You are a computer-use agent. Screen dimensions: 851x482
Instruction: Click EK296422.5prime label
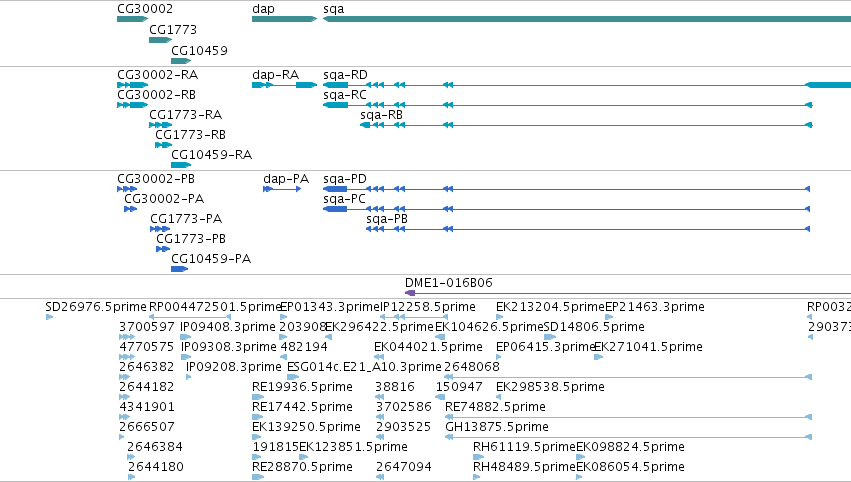[379, 327]
